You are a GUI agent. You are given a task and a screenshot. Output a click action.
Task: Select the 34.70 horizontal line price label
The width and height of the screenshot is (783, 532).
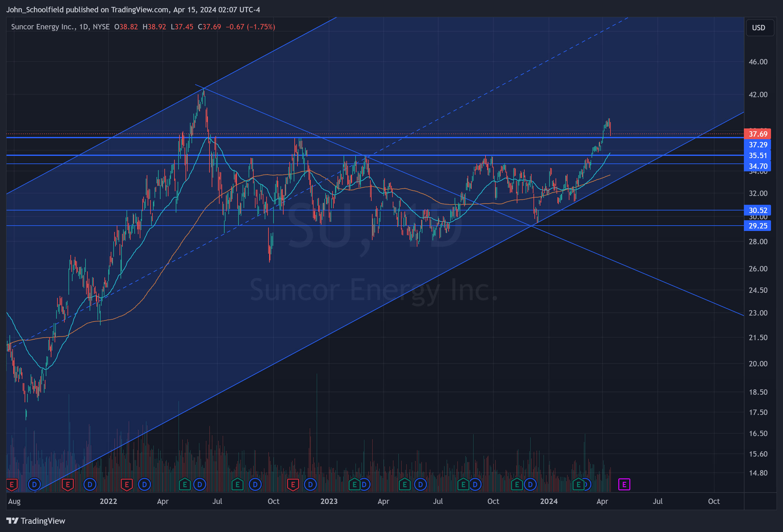[757, 166]
